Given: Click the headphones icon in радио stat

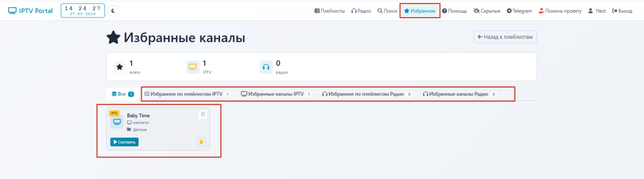Looking at the screenshot, I should click(266, 66).
